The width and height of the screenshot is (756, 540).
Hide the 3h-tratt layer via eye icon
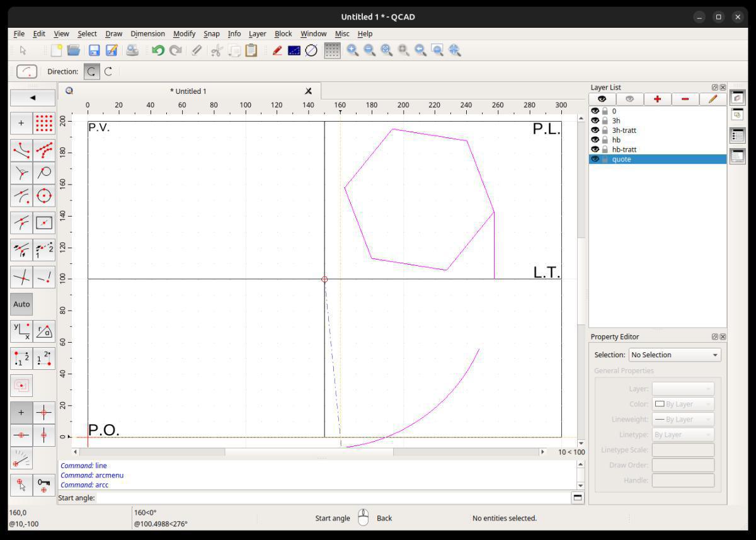tap(595, 130)
